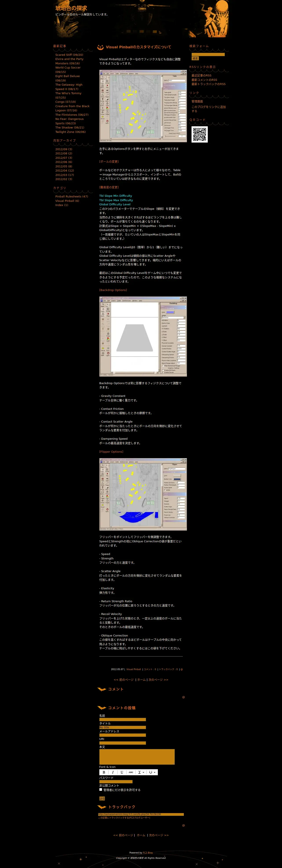Focus the メールアドレス input field
Image resolution: width=282 pixels, height=868 pixels.
(x=122, y=735)
